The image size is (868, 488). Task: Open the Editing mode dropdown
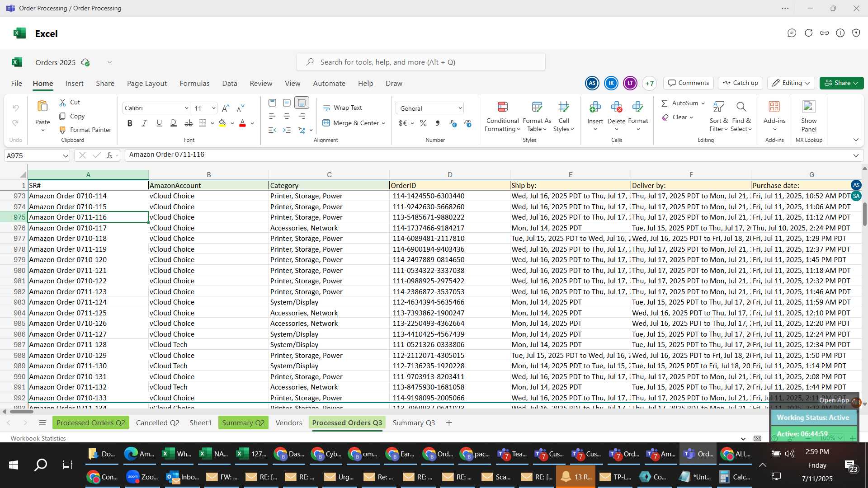click(x=791, y=83)
